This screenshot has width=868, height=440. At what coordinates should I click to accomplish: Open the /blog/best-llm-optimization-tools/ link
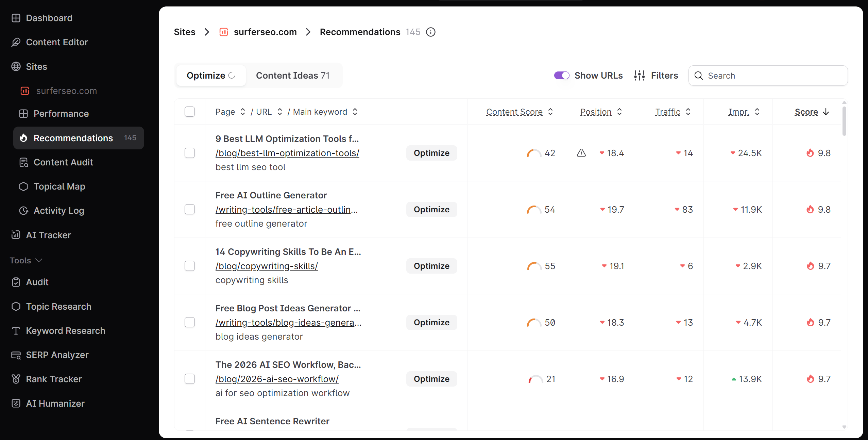coord(287,153)
